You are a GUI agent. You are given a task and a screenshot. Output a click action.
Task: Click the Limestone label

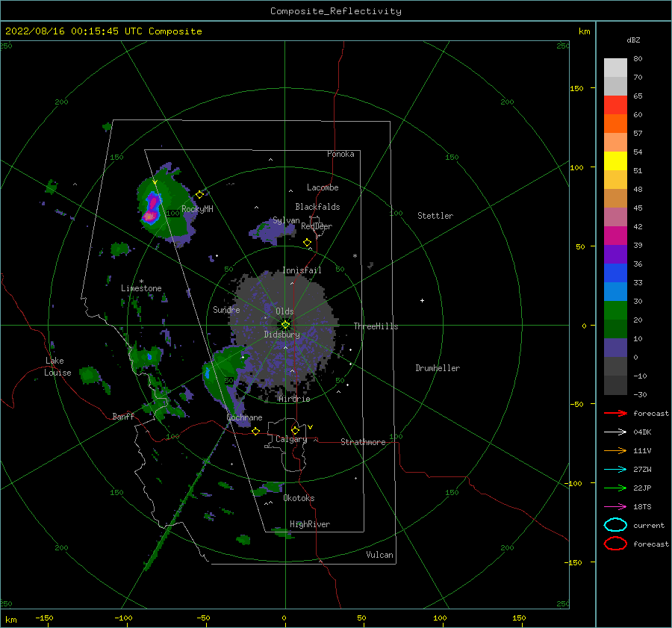[141, 288]
